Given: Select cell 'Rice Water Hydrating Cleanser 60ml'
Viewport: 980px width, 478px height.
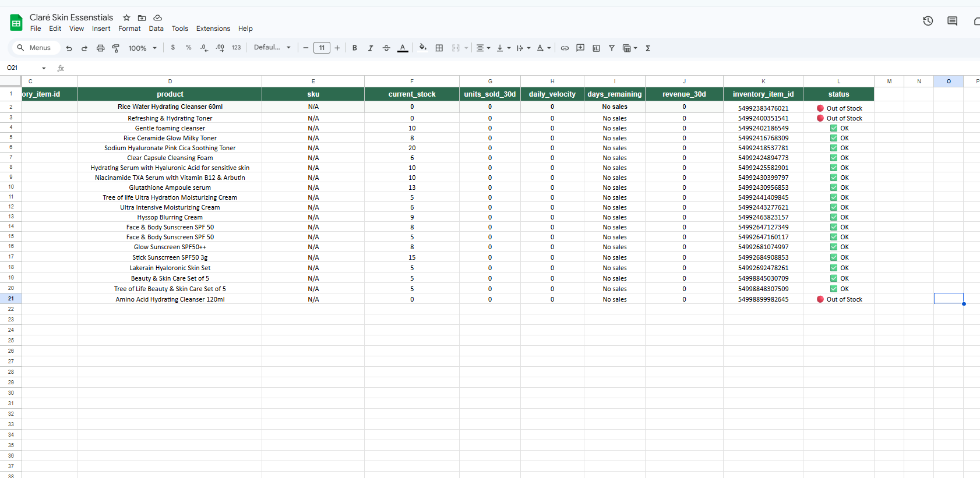Looking at the screenshot, I should pos(170,107).
